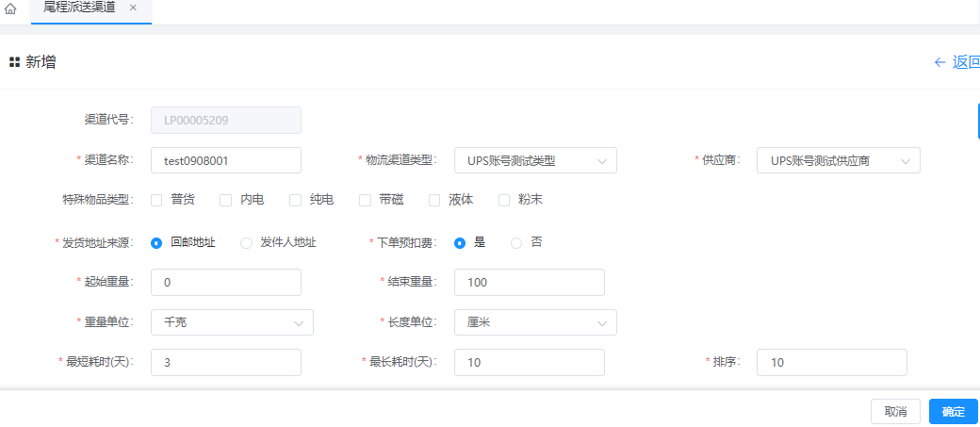Check the 内电 checkbox
The width and height of the screenshot is (980, 427).
(226, 200)
